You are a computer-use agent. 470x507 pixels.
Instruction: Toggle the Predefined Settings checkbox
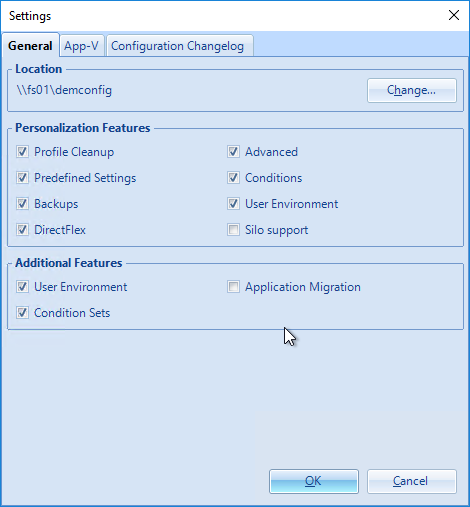(22, 178)
